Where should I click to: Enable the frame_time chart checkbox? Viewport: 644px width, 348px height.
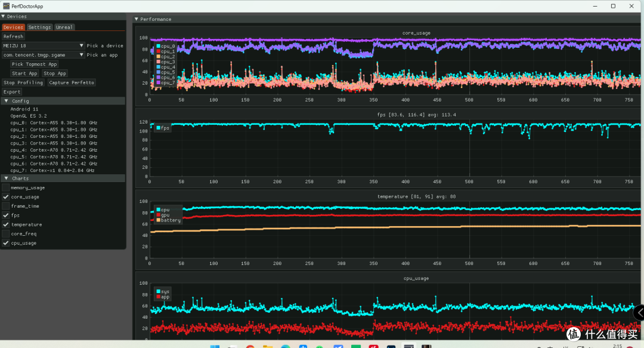point(6,206)
